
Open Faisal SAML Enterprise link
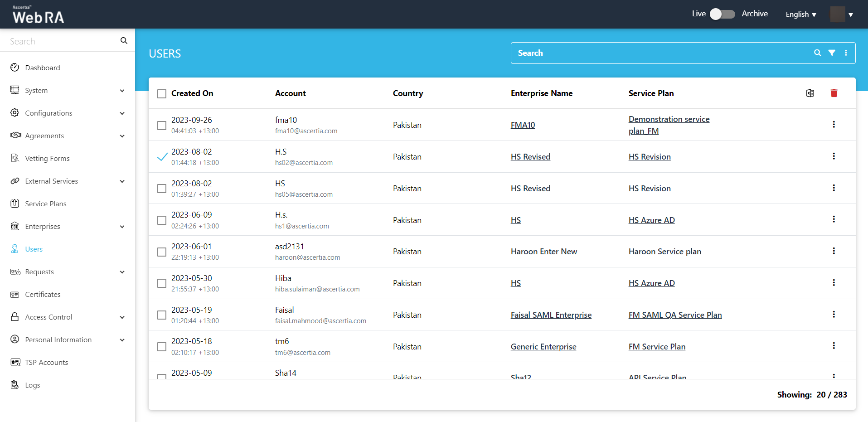point(551,315)
